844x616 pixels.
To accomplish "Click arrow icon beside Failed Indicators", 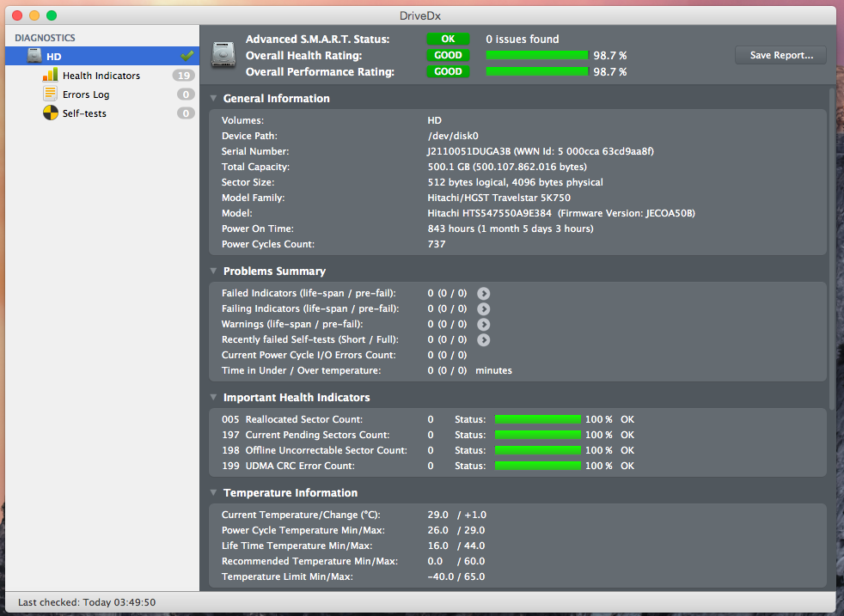I will (x=483, y=293).
